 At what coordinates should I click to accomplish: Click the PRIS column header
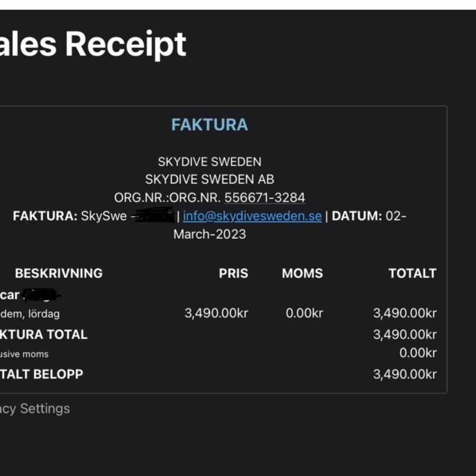tap(233, 273)
